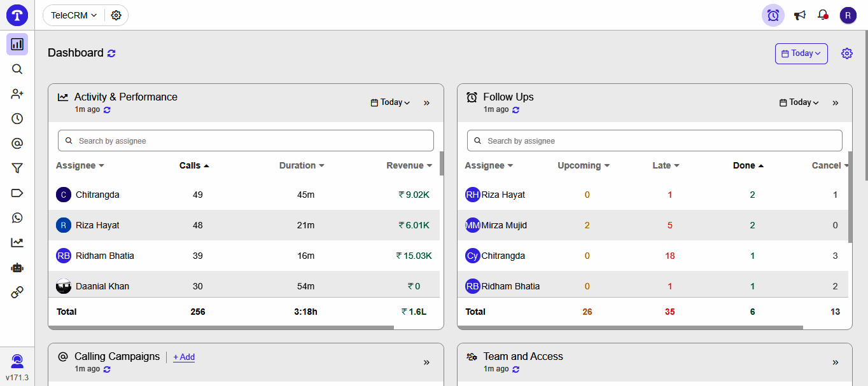Expand the Upcoming column sort dropdown
The image size is (868, 386).
pyautogui.click(x=583, y=165)
